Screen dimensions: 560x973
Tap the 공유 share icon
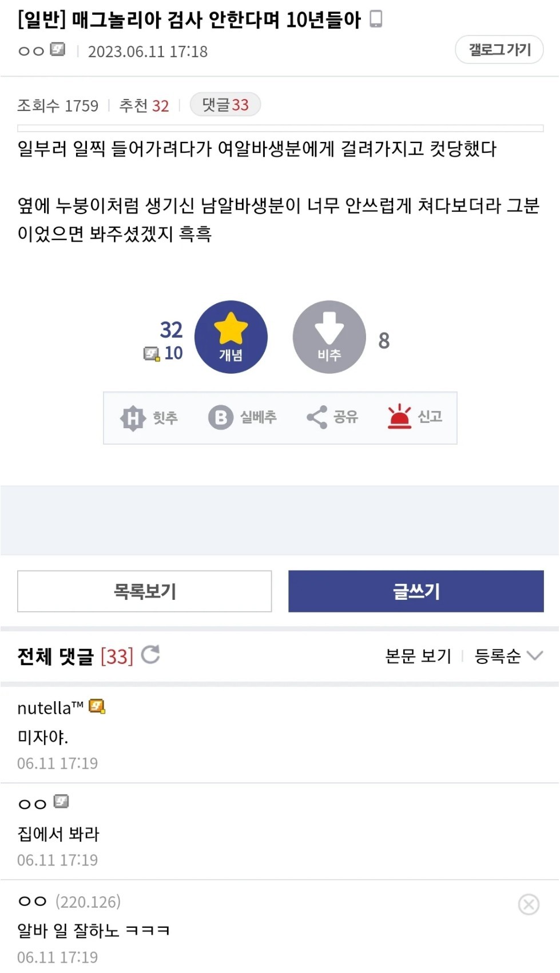click(317, 417)
